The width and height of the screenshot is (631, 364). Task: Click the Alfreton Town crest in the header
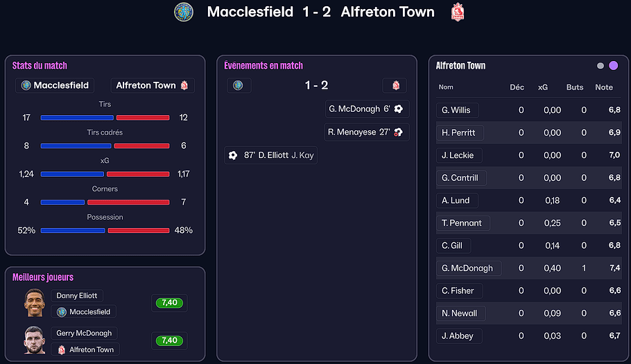click(457, 12)
